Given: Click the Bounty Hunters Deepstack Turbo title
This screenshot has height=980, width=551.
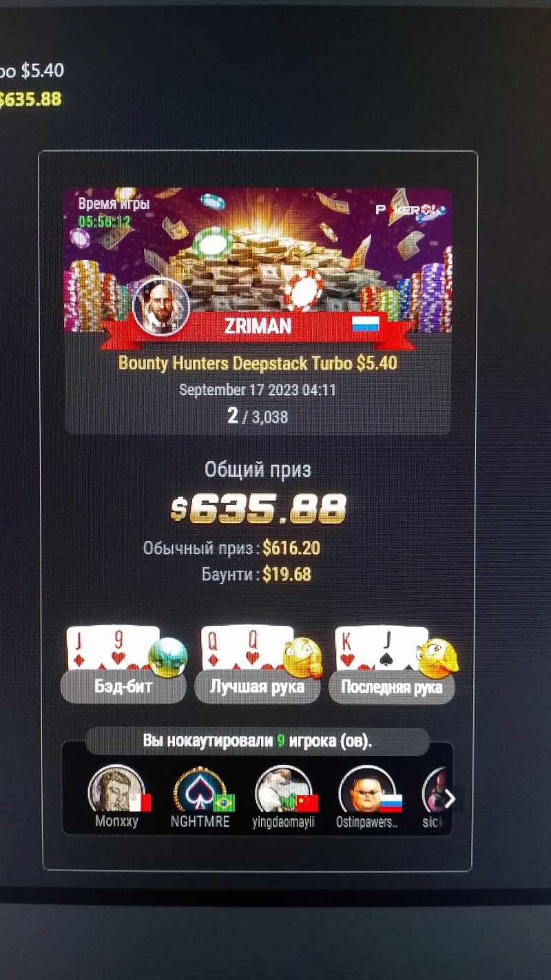Looking at the screenshot, I should tap(258, 363).
